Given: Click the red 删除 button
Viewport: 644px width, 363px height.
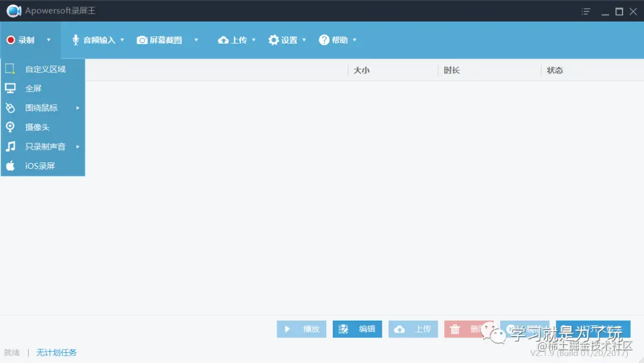Looking at the screenshot, I should tap(469, 329).
